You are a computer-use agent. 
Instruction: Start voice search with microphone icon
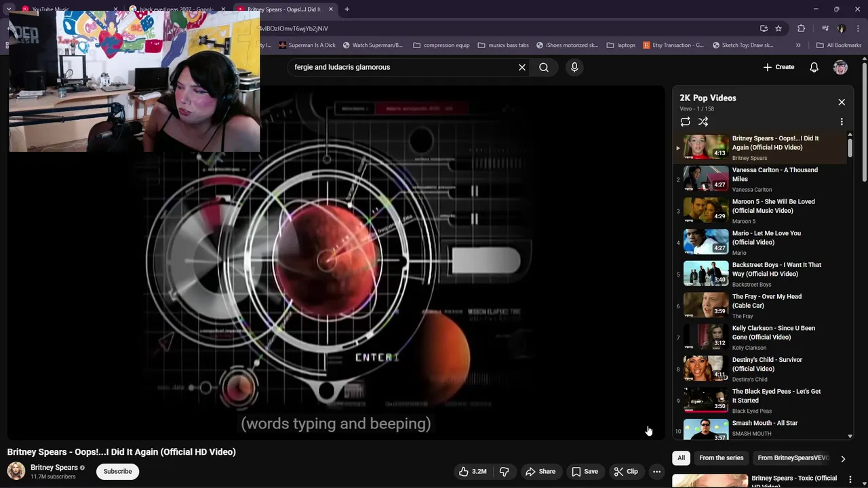[x=574, y=67]
